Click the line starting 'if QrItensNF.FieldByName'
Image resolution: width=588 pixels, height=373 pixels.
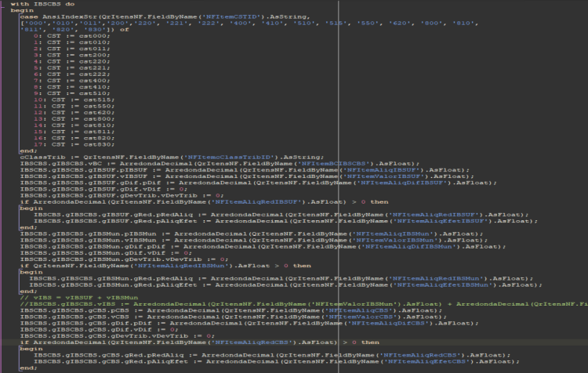click(165, 266)
